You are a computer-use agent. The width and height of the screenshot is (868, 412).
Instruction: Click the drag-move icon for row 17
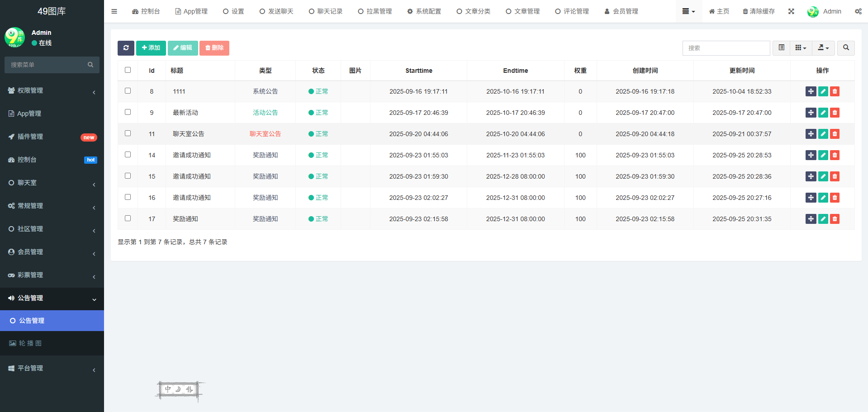(811, 219)
